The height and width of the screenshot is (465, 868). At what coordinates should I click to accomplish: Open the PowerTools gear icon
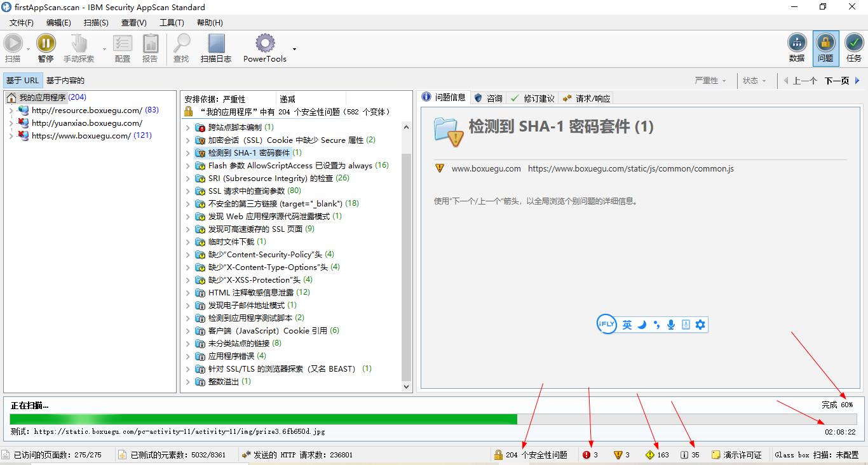tap(265, 43)
